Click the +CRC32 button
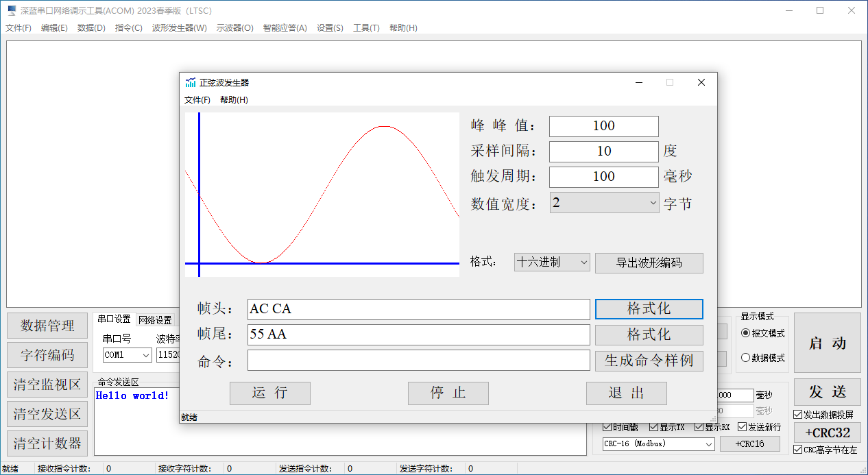The image size is (868, 475). tap(828, 433)
